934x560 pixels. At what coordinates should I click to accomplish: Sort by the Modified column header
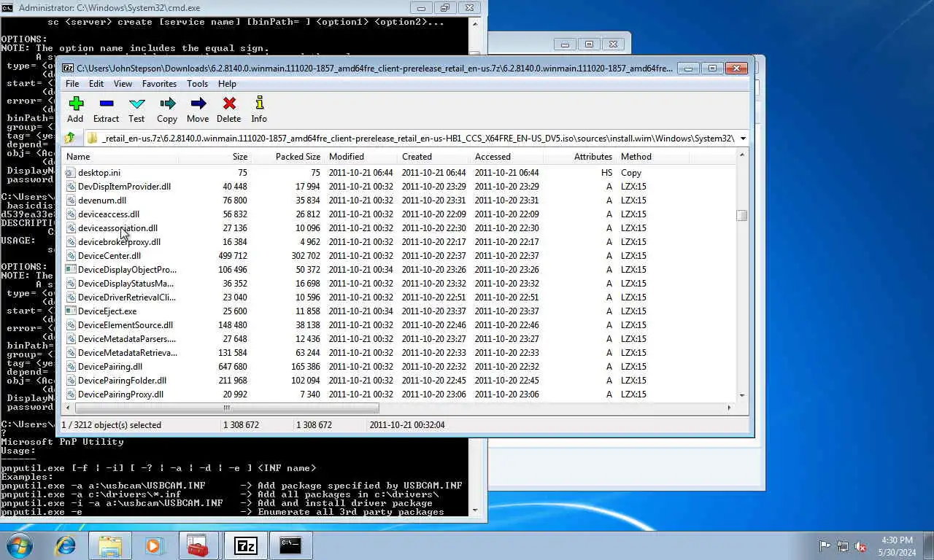[x=361, y=157]
